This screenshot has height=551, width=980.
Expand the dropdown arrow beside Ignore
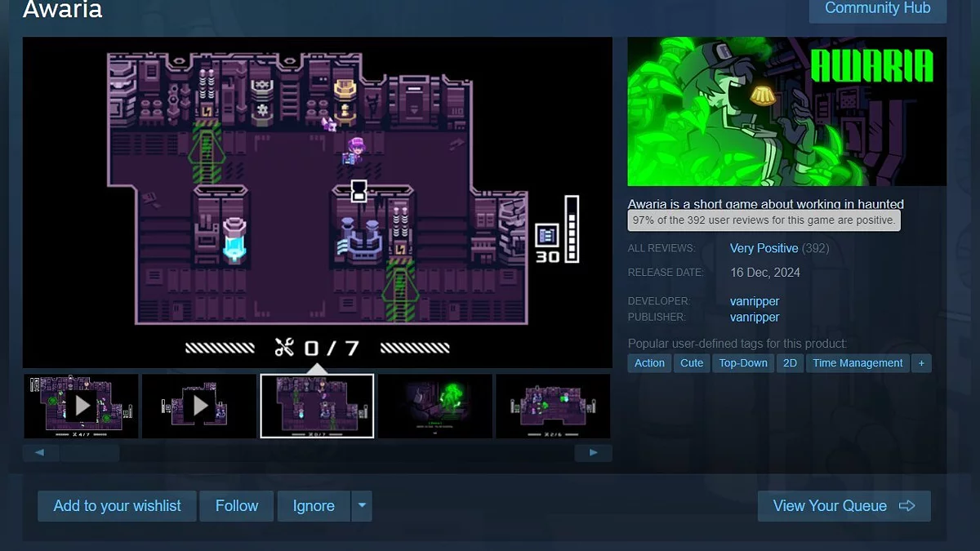click(362, 506)
